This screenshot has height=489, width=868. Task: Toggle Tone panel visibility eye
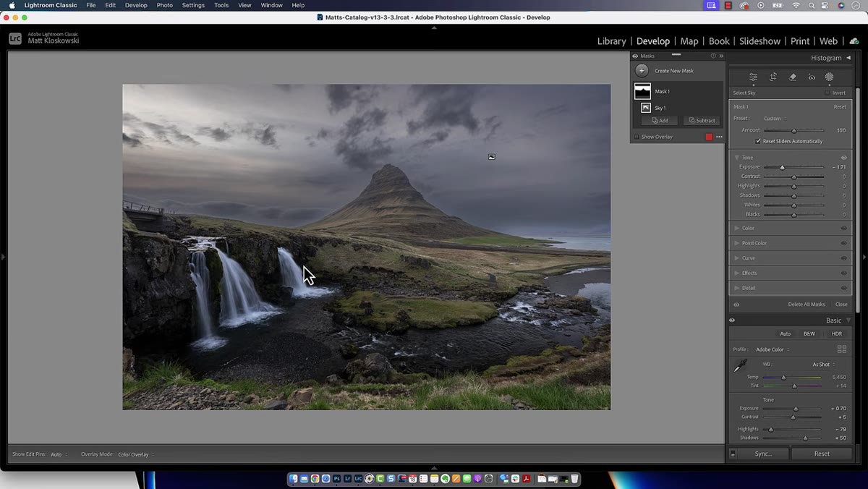pyautogui.click(x=843, y=158)
